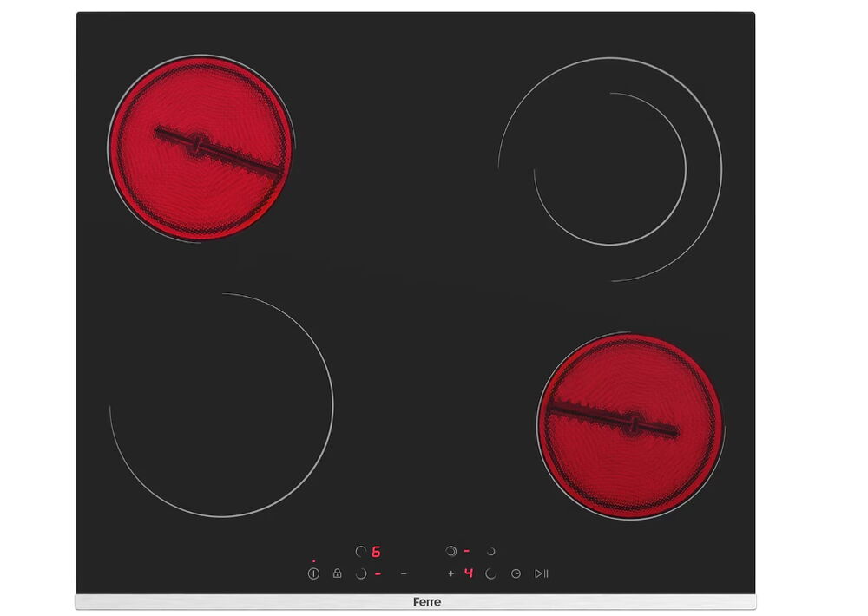Touch the dual-ring unlit top-right cooking zone
This screenshot has height=616, width=868.
tap(610, 169)
